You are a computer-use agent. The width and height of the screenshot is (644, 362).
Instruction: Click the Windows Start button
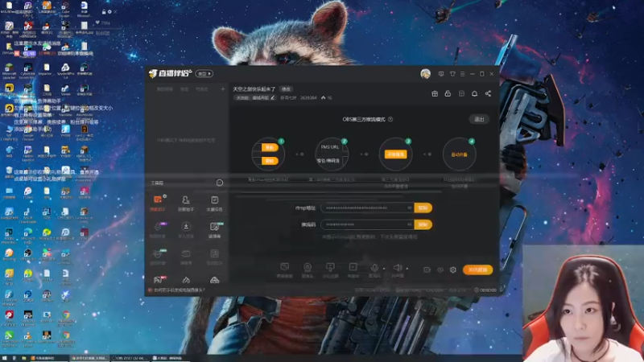coord(4,358)
